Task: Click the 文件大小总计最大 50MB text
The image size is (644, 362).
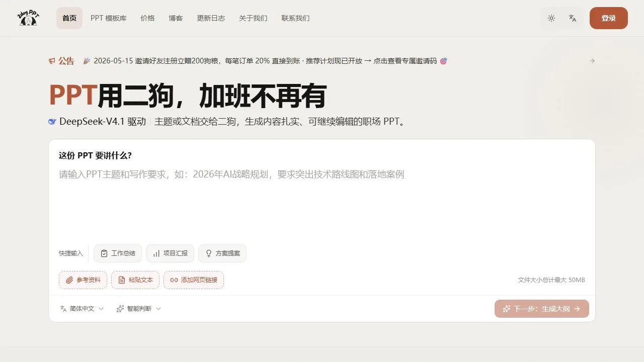Action: [551, 280]
